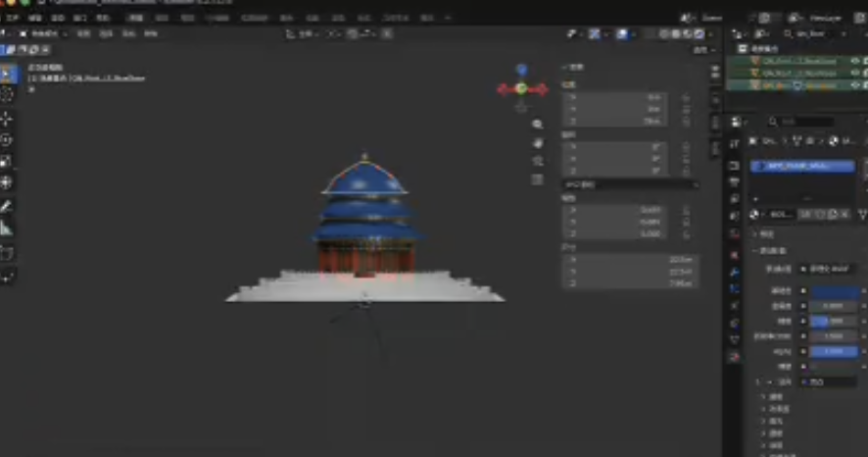Hide second outliner object with eye icon
This screenshot has height=457, width=868.
(x=855, y=74)
